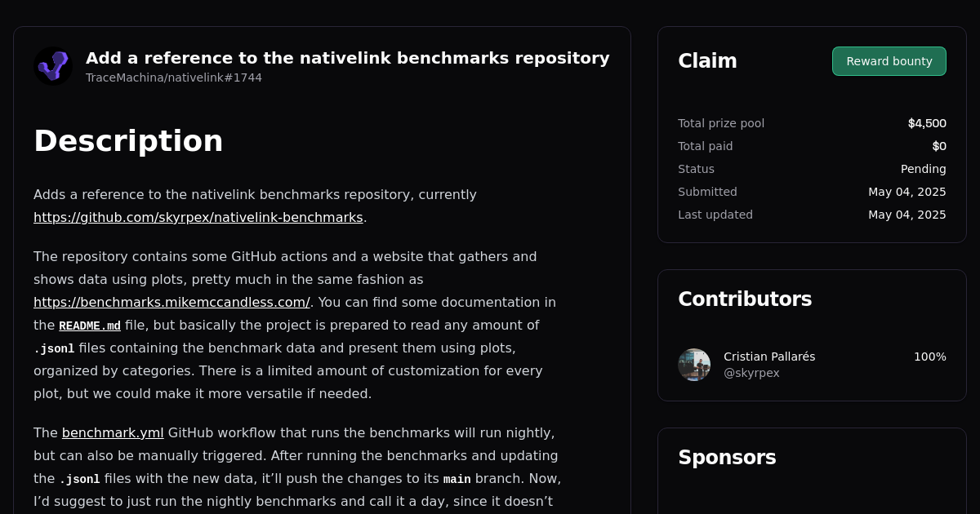Click the @skyrpex contributor handle
Screen dimensions: 980x514
click(751, 372)
